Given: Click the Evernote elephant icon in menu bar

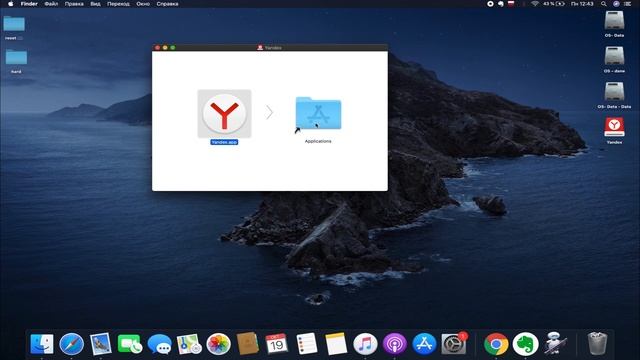Looking at the screenshot, I should (501, 4).
